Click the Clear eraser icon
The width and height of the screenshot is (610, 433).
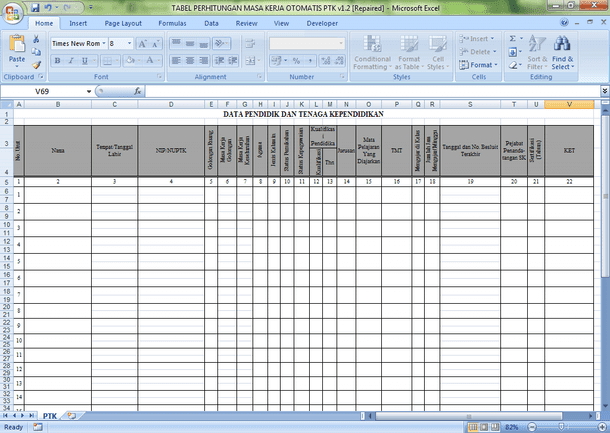click(513, 65)
